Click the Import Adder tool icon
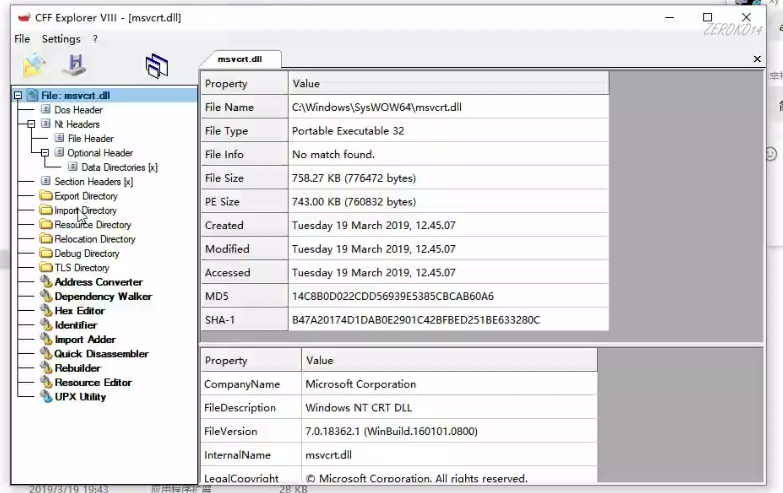Viewport: 783px width, 493px height. click(x=46, y=340)
